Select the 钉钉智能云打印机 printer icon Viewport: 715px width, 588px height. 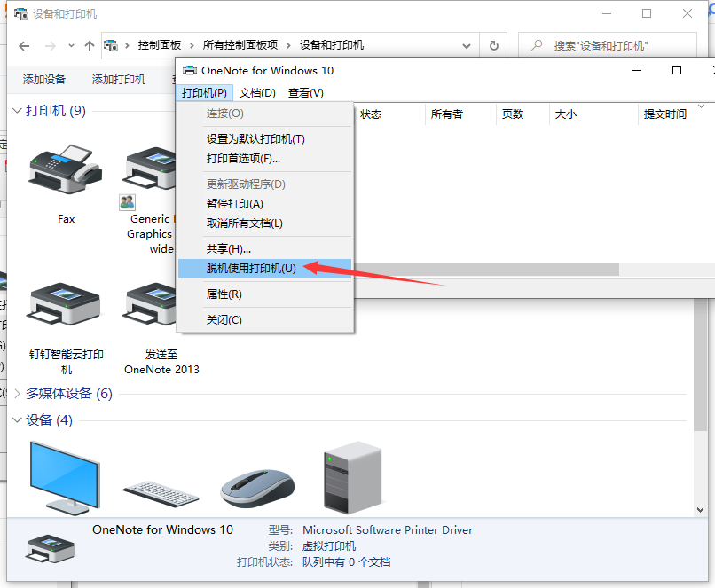(64, 302)
